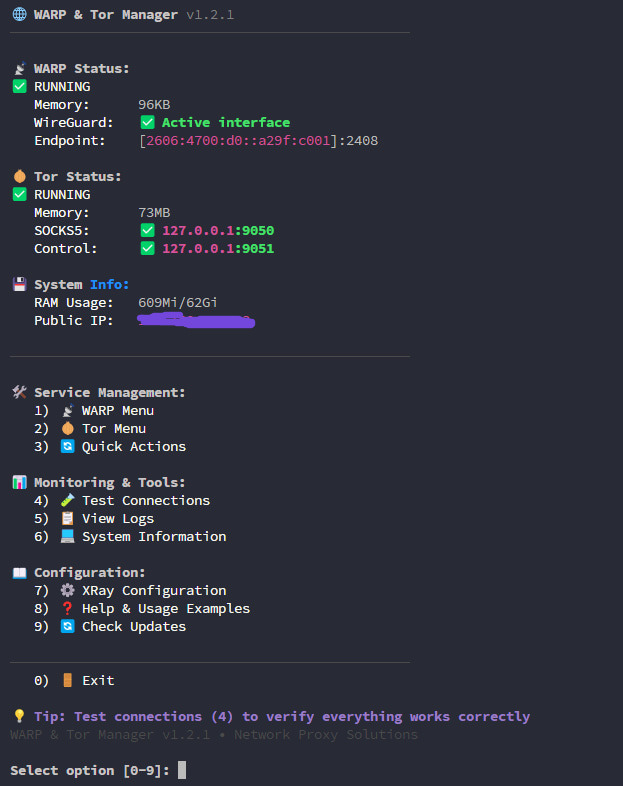Click the chart icon by Monitoring & Tools
The image size is (623, 786).
19,483
